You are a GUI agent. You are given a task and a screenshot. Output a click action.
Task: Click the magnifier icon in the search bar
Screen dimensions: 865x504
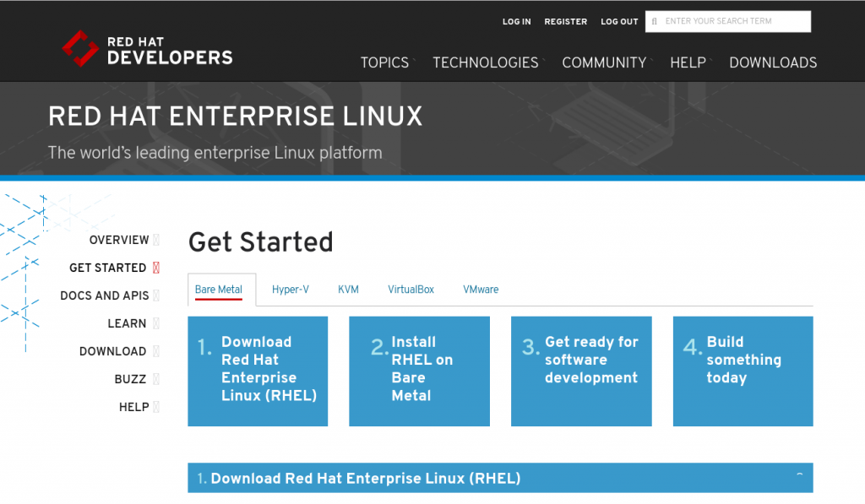654,21
